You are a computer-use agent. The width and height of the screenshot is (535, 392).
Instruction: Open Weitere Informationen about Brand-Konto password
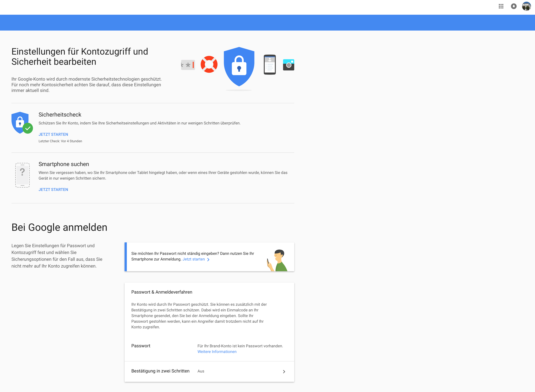217,352
